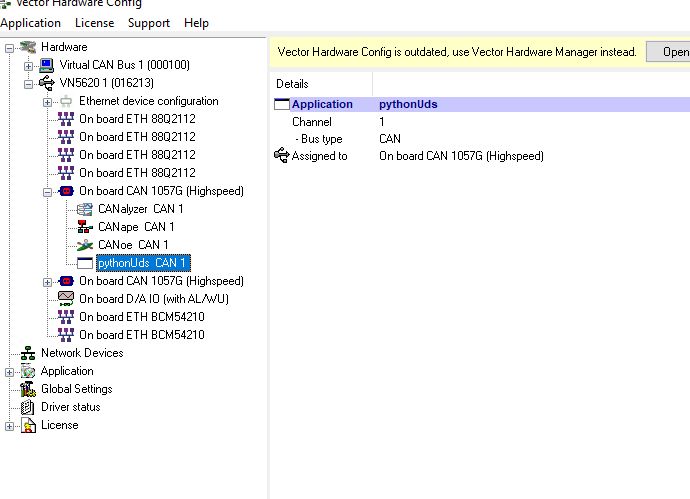Expand Ethernet device configuration node

pos(48,102)
